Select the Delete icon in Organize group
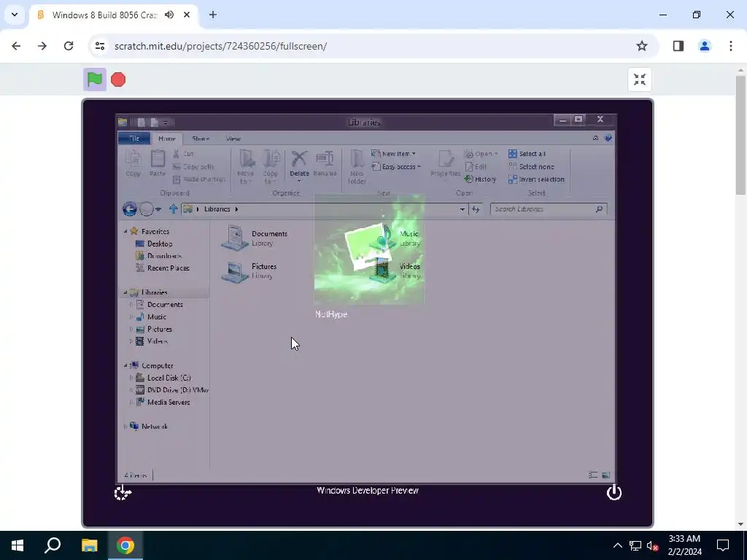This screenshot has height=560, width=747. (299, 166)
